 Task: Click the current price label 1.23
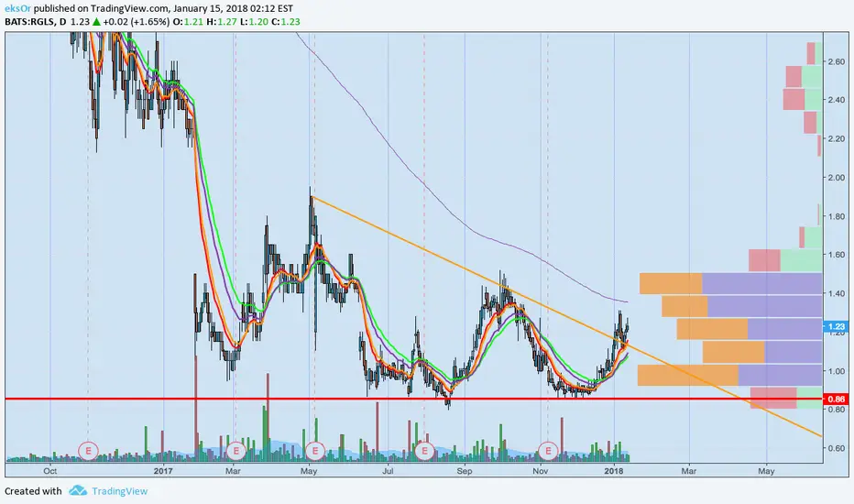click(836, 326)
